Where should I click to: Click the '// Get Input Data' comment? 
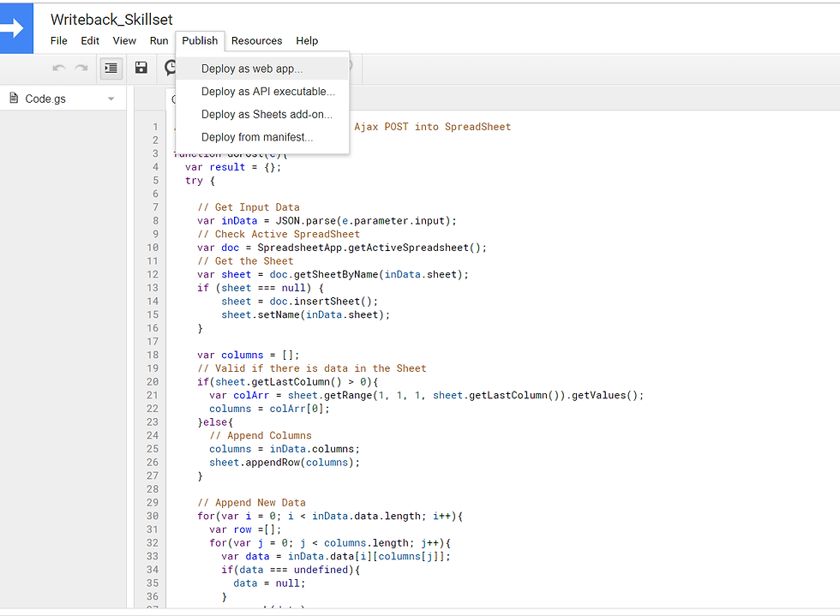[249, 207]
